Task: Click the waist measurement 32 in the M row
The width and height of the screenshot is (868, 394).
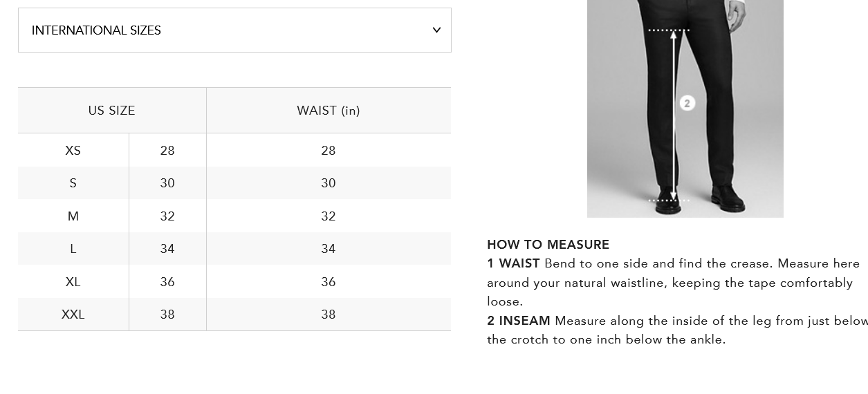Action: [329, 216]
